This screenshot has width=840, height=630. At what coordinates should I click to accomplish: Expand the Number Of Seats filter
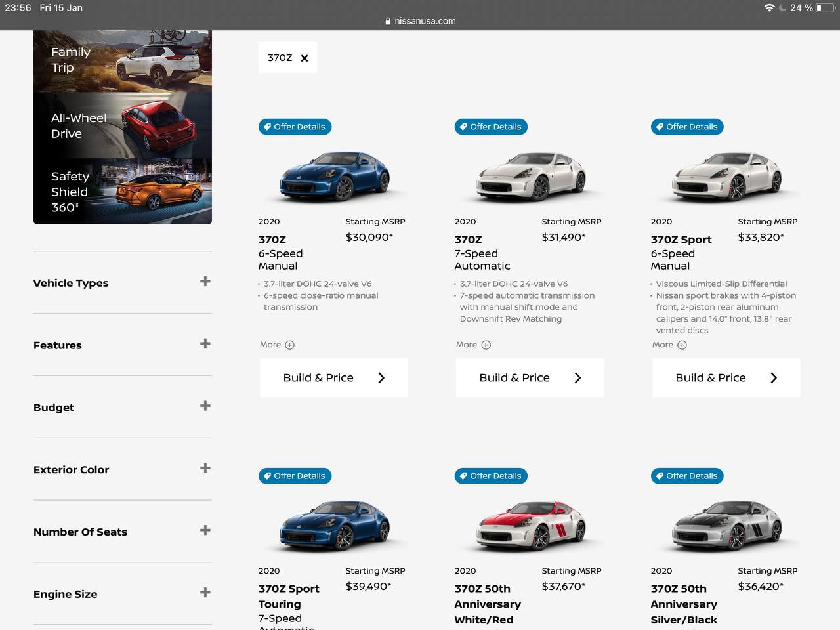122,532
